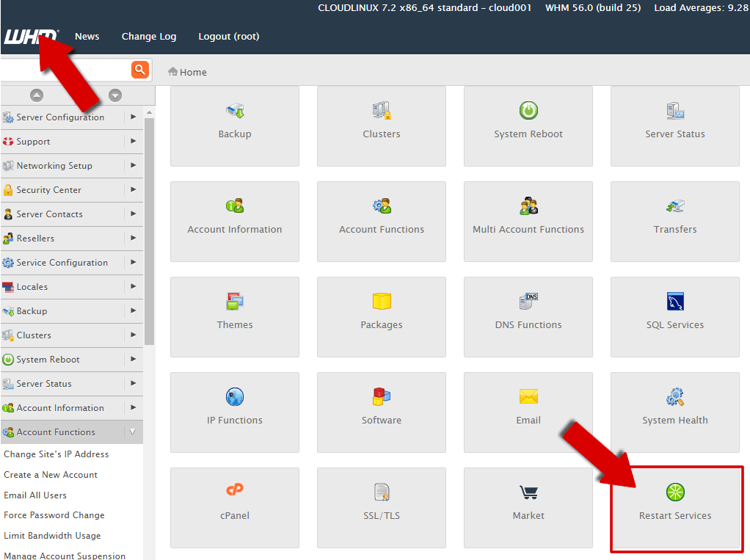This screenshot has width=750, height=560.
Task: Expand the Locales sidebar arrow
Action: pyautogui.click(x=133, y=286)
